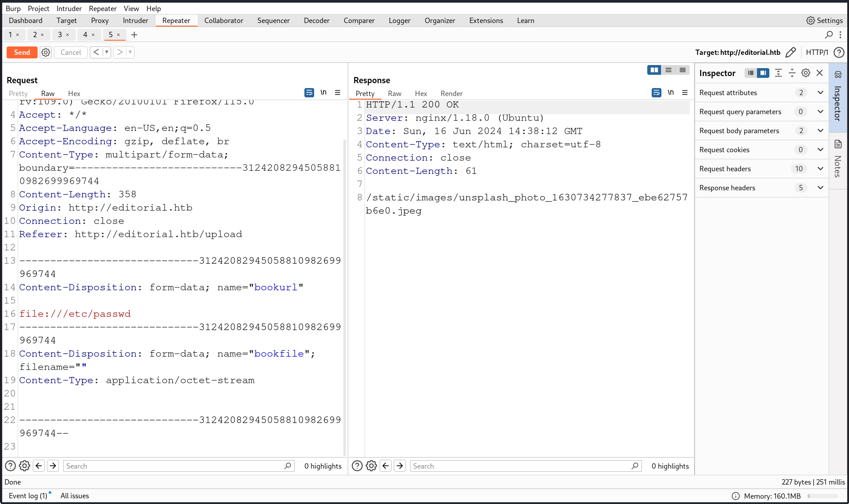Open history forward dropdown arrow
The width and height of the screenshot is (849, 504).
click(130, 52)
